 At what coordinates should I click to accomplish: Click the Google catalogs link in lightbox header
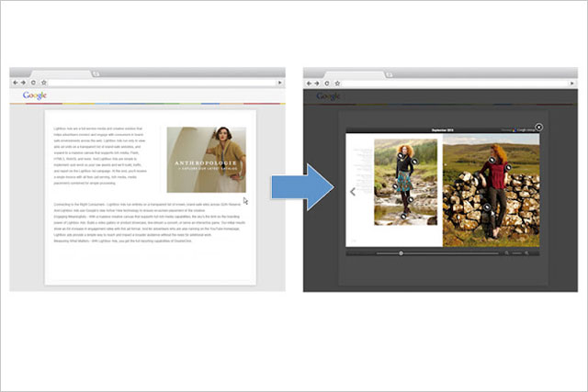pos(525,130)
